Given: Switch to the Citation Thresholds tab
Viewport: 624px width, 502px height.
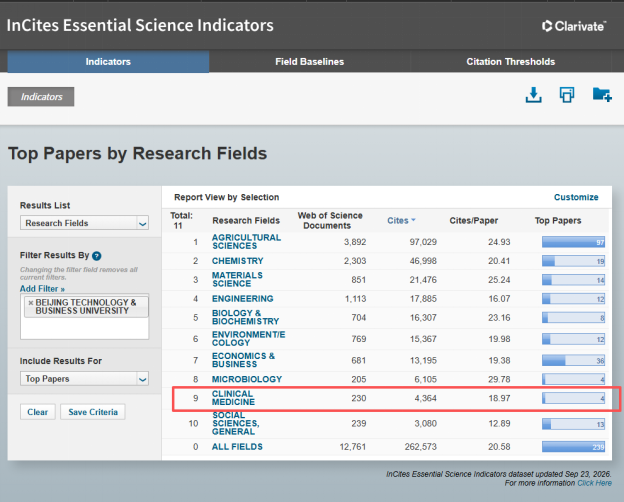Looking at the screenshot, I should coord(511,62).
